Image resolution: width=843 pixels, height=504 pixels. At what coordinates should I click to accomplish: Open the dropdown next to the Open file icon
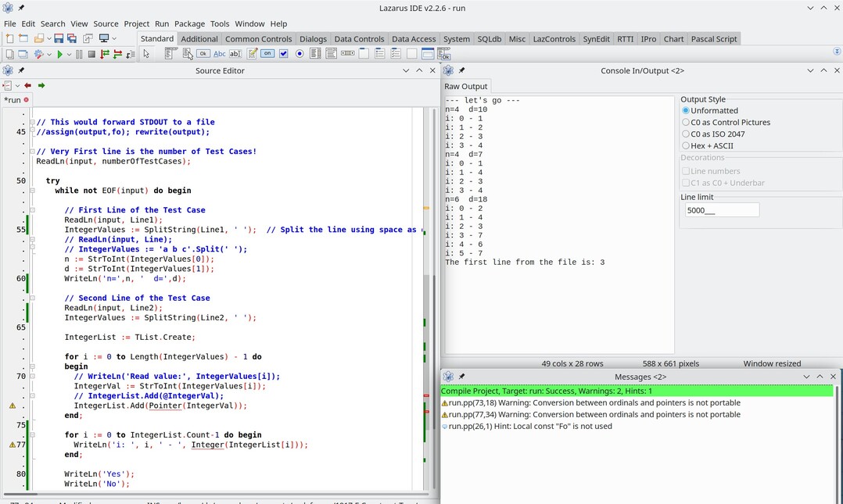pos(49,39)
